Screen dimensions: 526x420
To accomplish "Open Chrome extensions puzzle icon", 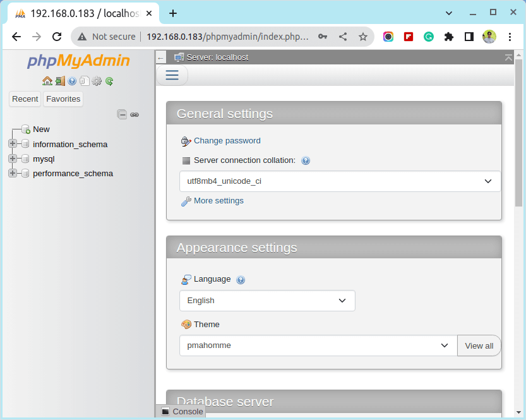I will coord(448,37).
